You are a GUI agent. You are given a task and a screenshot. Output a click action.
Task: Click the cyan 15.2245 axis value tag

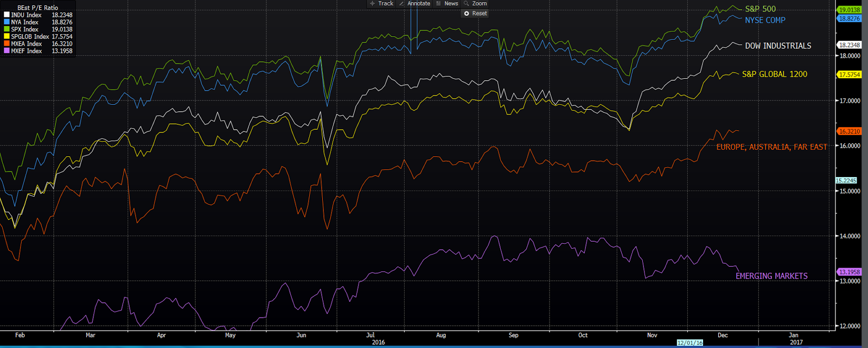click(x=846, y=181)
